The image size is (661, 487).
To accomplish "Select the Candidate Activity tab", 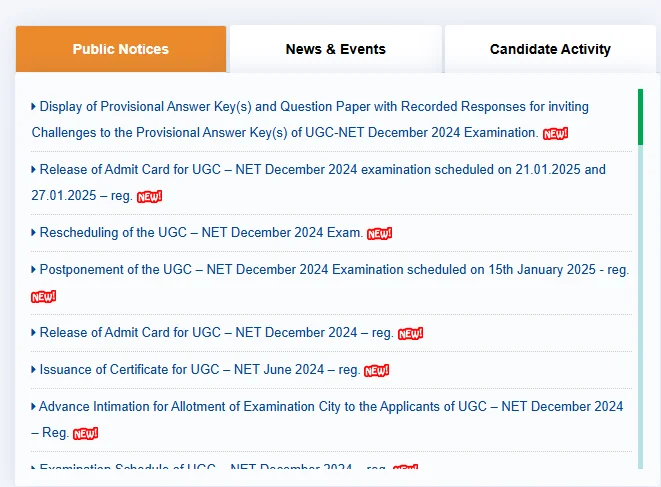I will pyautogui.click(x=550, y=49).
